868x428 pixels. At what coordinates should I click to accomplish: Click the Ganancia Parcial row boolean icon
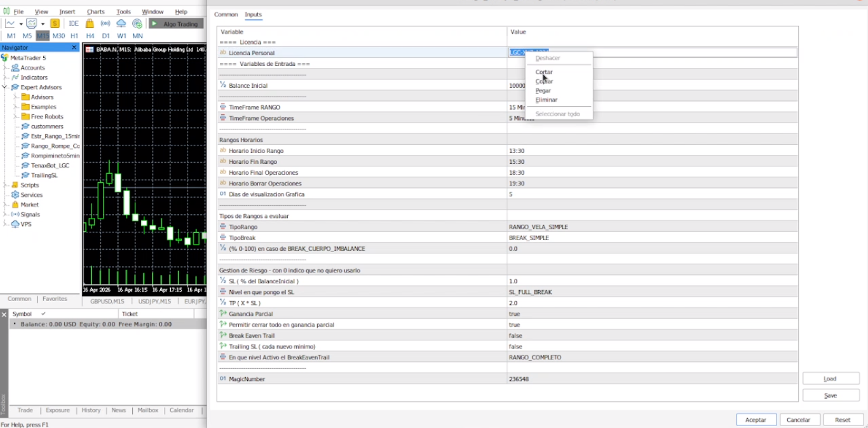(x=222, y=314)
